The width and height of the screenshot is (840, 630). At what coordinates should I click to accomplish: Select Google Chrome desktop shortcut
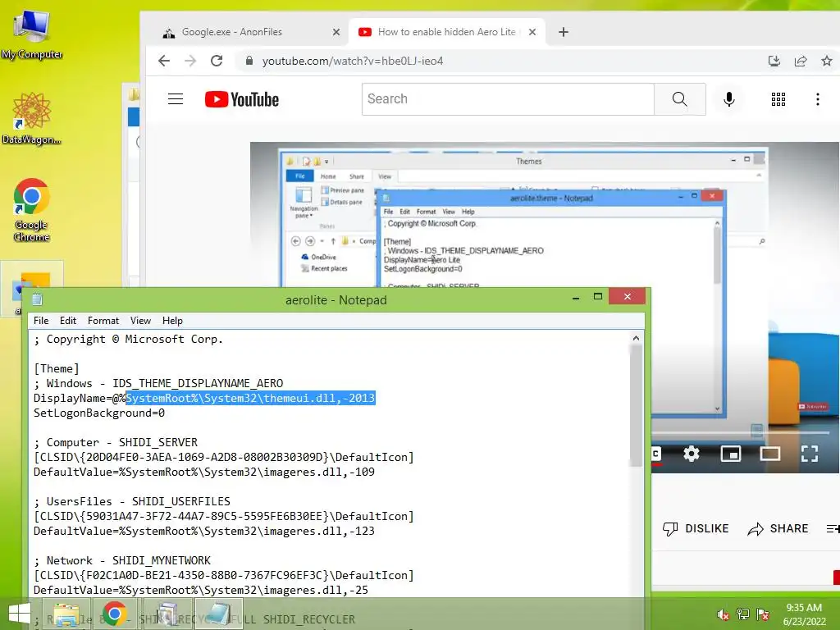32,210
